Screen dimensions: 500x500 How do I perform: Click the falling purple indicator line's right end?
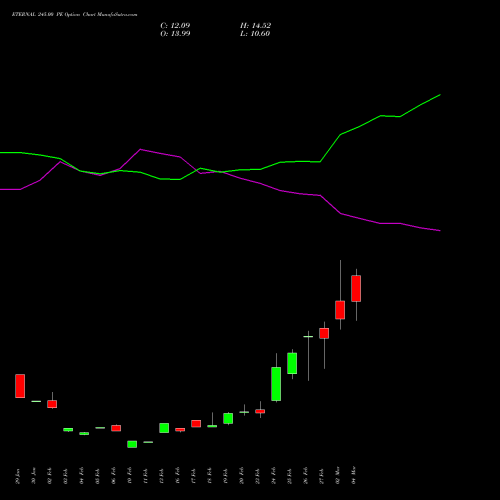439,230
